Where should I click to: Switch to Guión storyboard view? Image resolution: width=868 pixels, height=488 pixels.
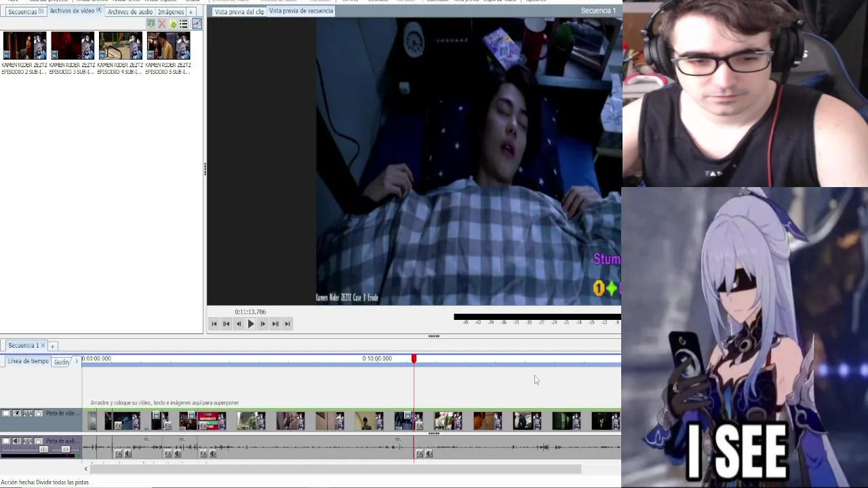pyautogui.click(x=62, y=362)
